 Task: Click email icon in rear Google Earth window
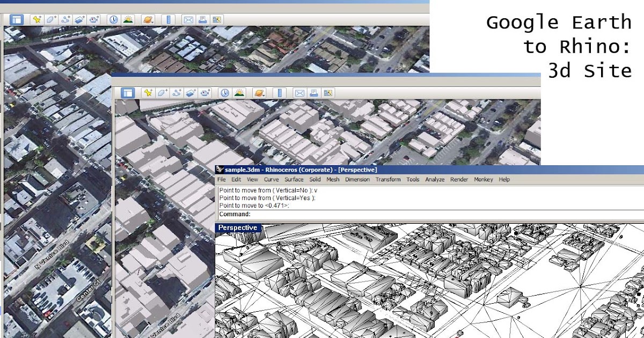pos(188,20)
